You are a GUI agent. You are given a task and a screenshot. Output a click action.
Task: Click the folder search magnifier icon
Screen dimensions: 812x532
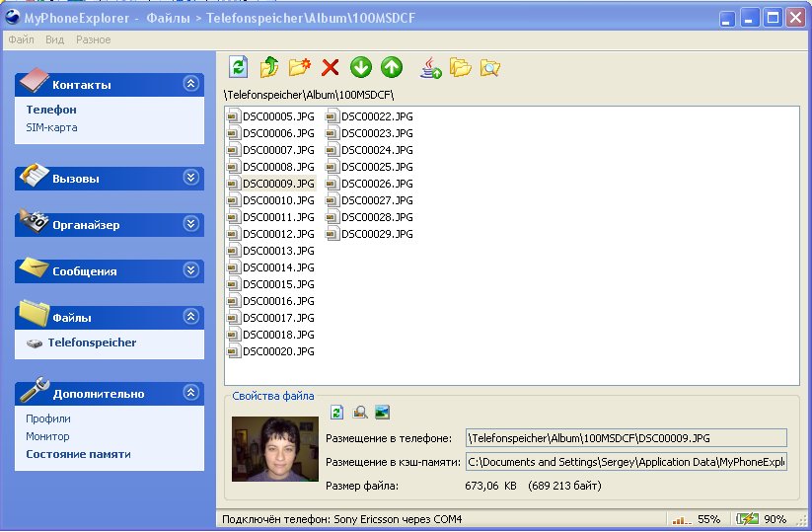click(490, 68)
